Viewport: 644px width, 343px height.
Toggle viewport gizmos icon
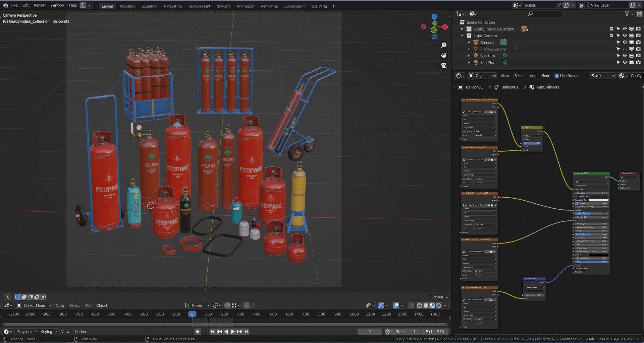pyautogui.click(x=381, y=305)
